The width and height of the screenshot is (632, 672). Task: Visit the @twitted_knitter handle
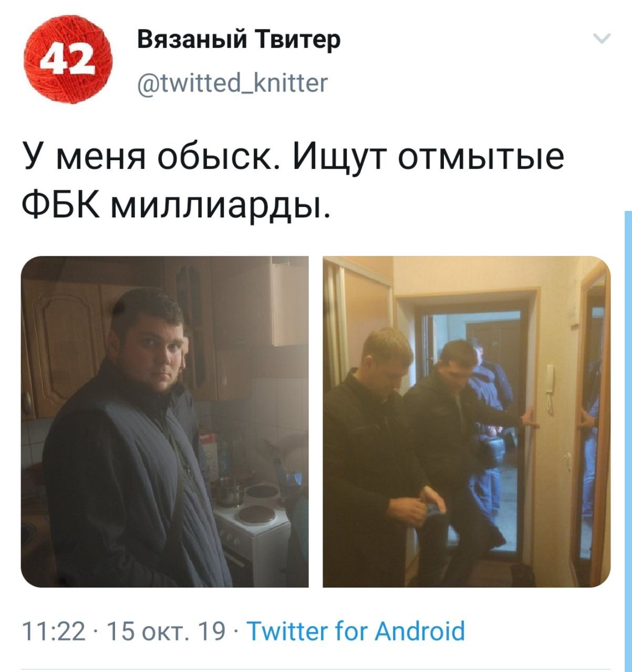(x=232, y=82)
